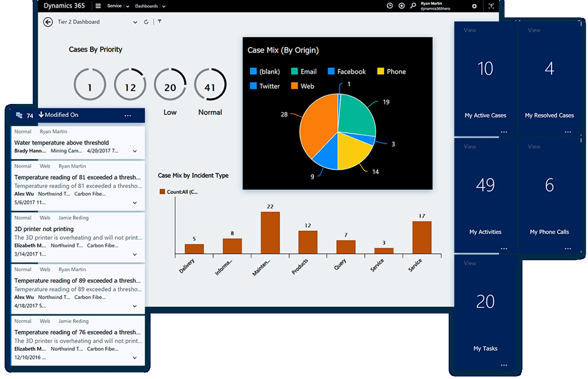The height and width of the screenshot is (379, 588).
Task: Sort the stream by Modified On label
Action: pyautogui.click(x=62, y=115)
